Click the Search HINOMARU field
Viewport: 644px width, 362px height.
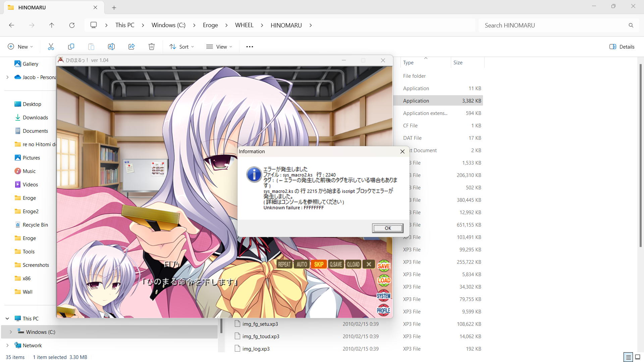click(553, 25)
